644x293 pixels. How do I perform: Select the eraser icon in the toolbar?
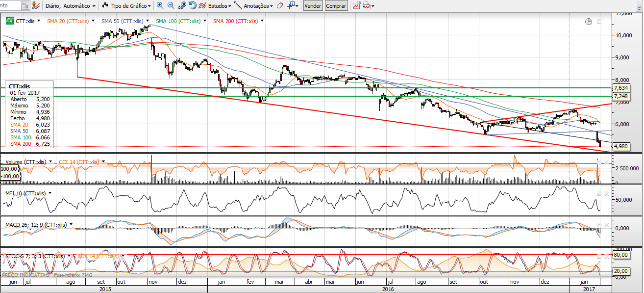(x=279, y=6)
